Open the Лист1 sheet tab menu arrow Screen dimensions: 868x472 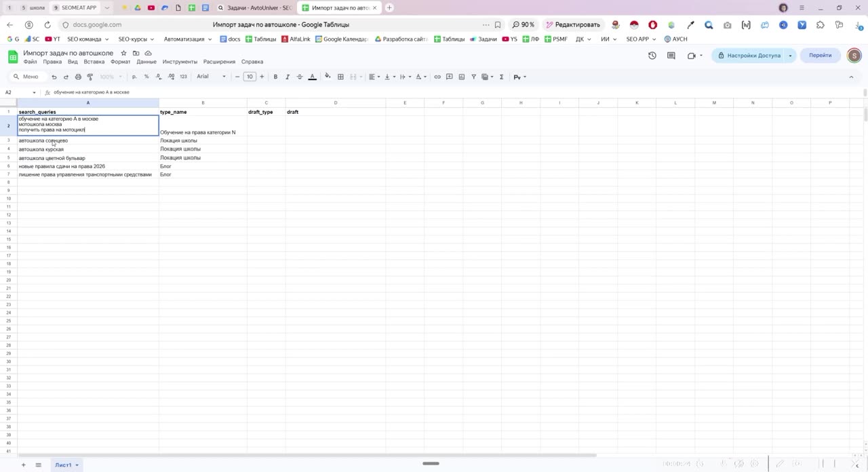[x=77, y=465]
